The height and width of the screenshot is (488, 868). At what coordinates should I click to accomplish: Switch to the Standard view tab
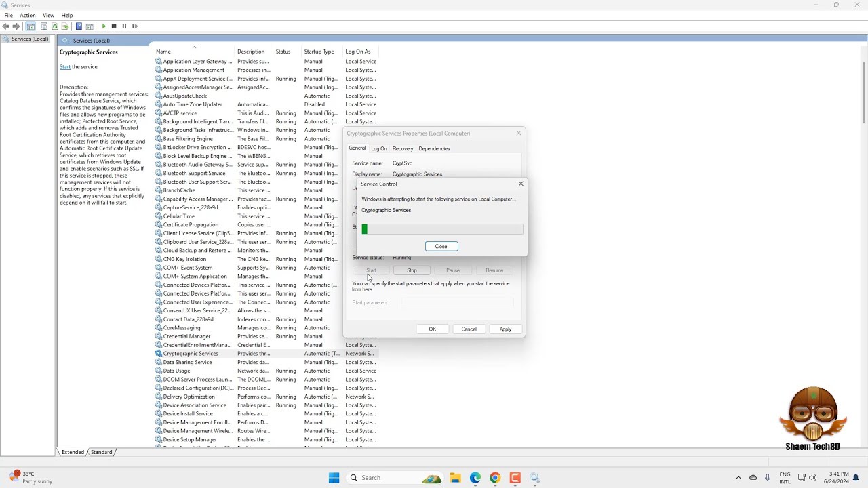click(x=102, y=452)
